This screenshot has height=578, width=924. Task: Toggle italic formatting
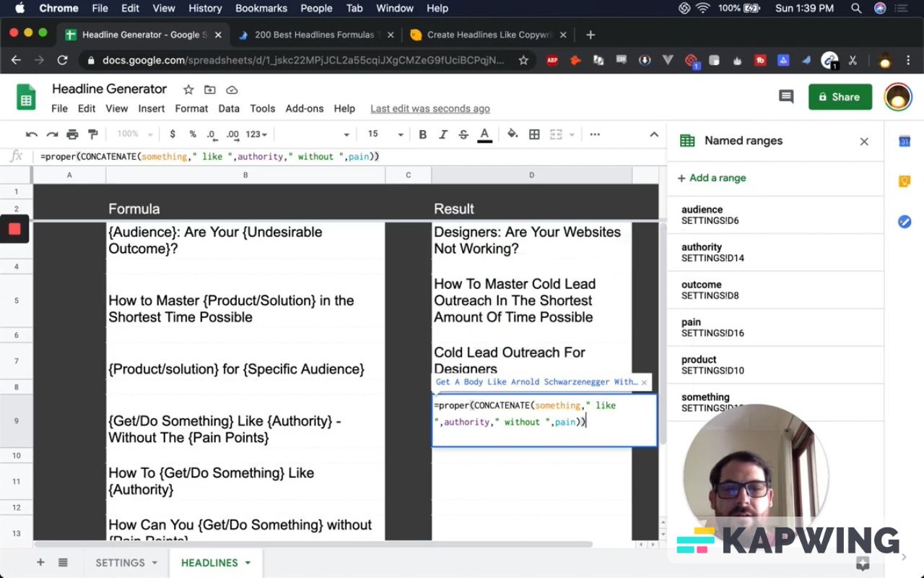[443, 134]
